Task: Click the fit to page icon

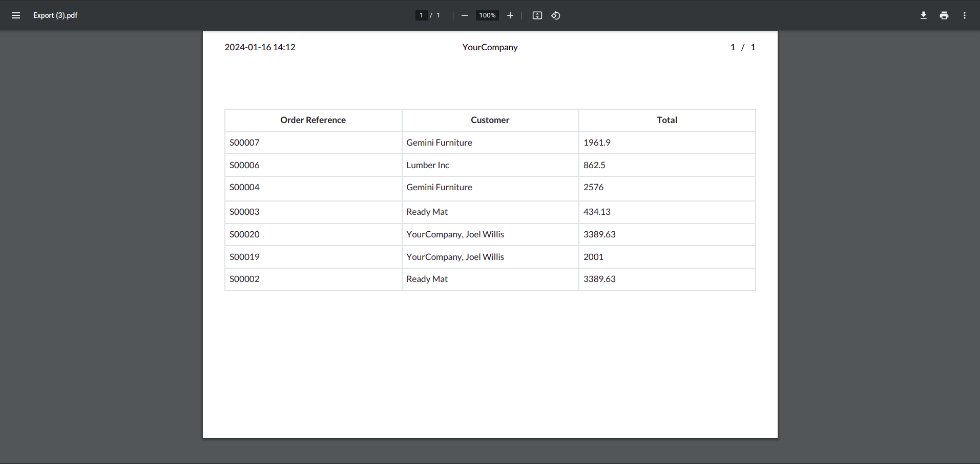Action: coord(537,15)
